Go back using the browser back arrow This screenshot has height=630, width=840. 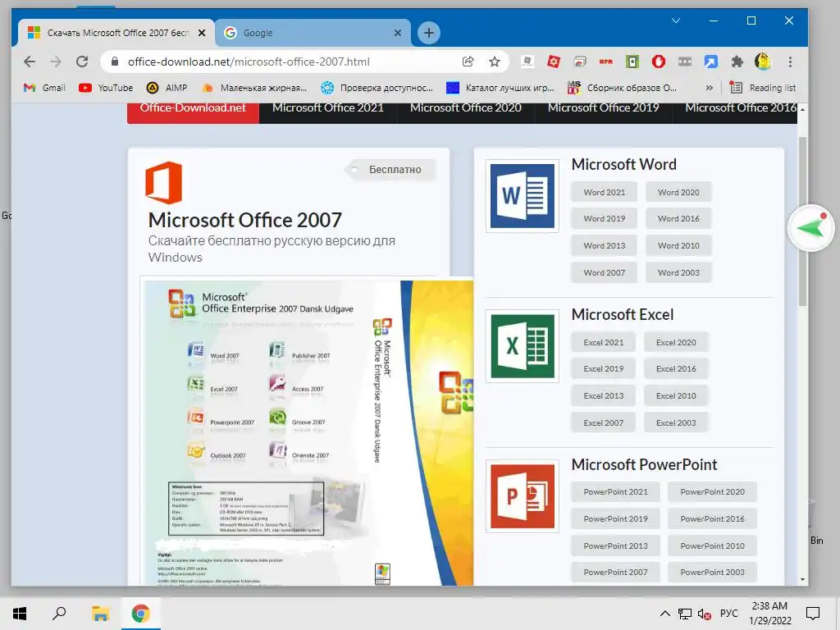30,62
